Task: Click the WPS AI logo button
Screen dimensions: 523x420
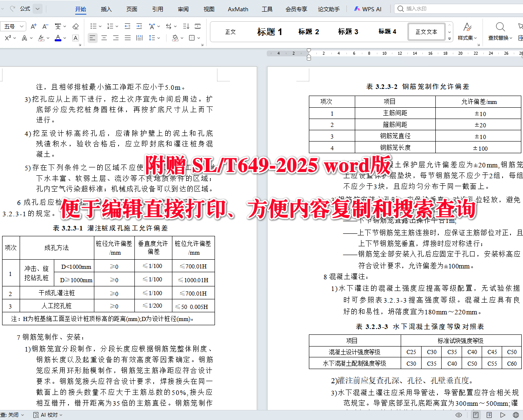Action: coord(368,9)
